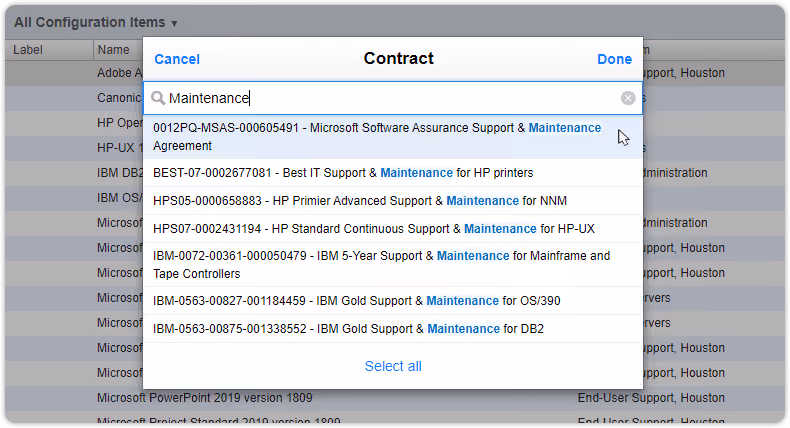Open All Configuration Items view dropdown
The height and width of the screenshot is (428, 790).
pos(96,23)
